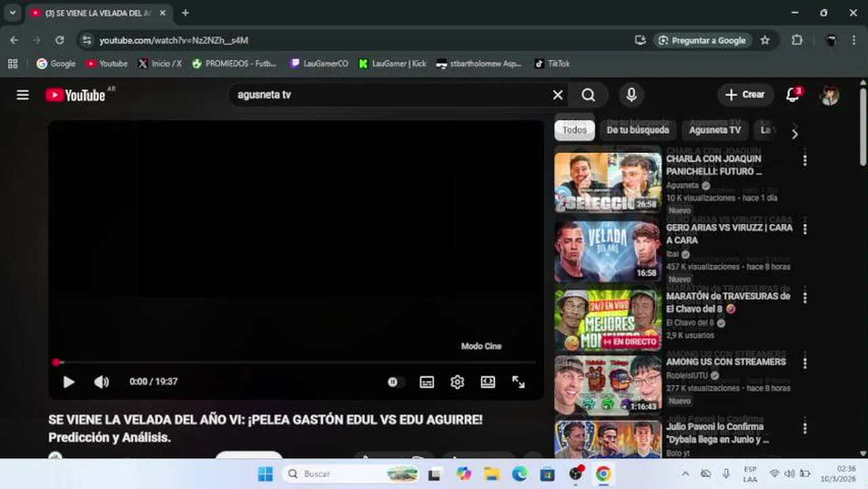Mute the video volume speaker
The image size is (868, 489).
[x=101, y=382]
